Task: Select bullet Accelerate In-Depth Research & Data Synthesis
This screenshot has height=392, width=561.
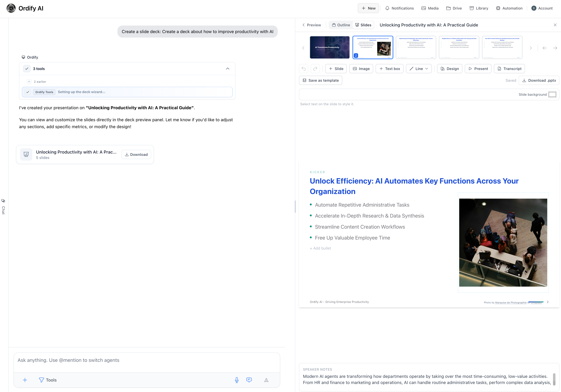Action: [369, 216]
